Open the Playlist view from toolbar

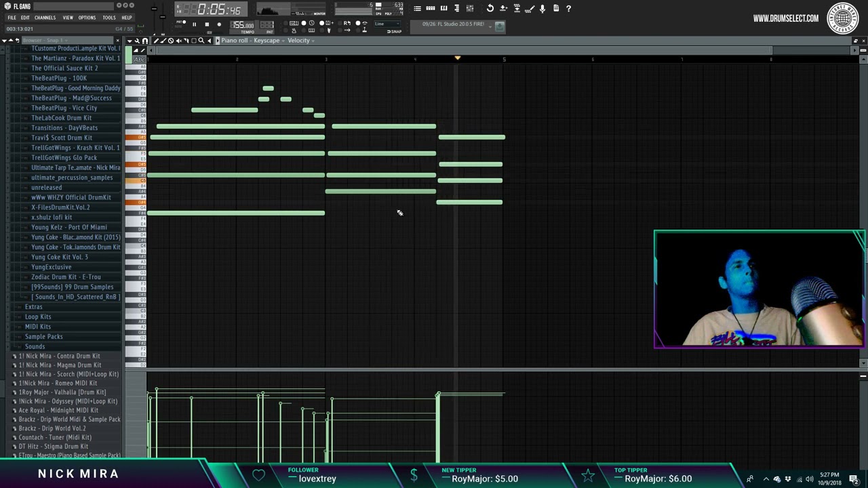click(418, 8)
